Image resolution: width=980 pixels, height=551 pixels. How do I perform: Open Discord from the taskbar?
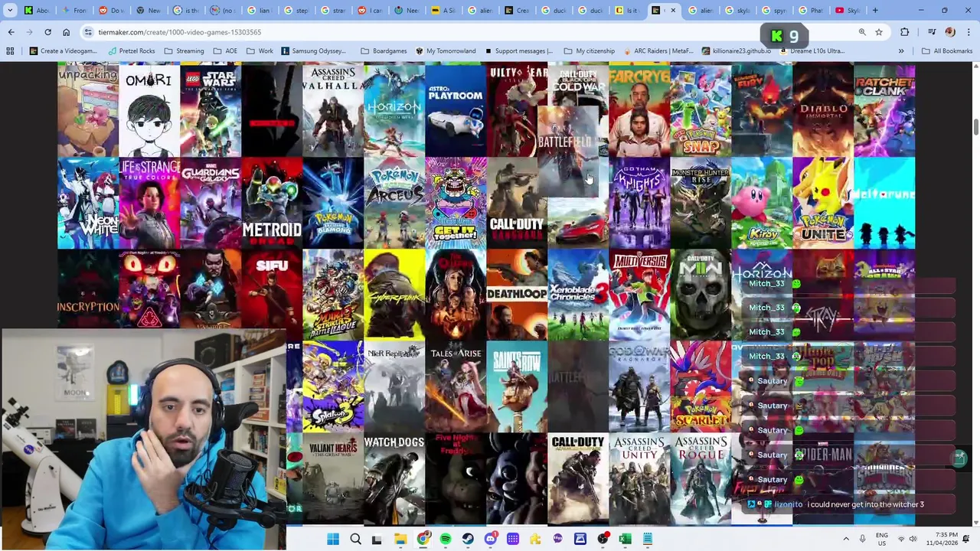tap(491, 540)
